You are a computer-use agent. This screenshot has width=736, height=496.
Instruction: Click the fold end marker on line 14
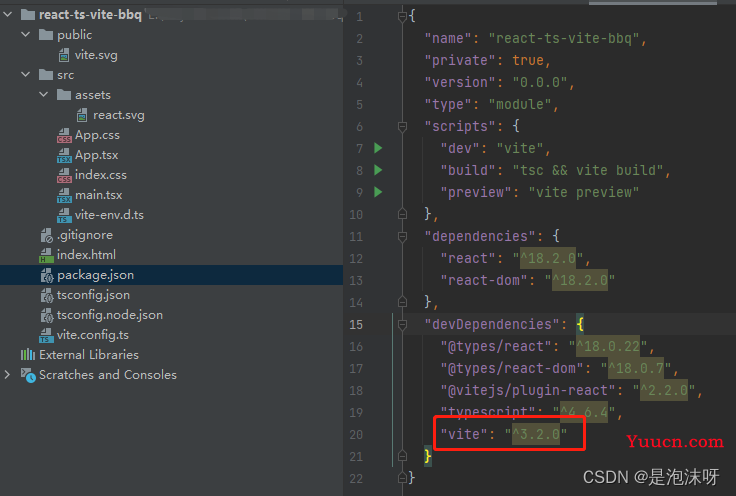coord(402,302)
